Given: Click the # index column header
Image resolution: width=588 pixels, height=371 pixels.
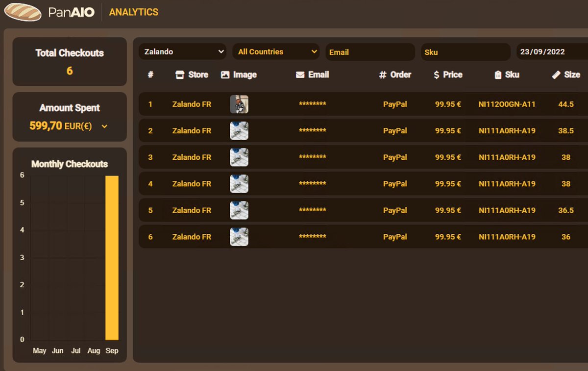Looking at the screenshot, I should tap(150, 75).
